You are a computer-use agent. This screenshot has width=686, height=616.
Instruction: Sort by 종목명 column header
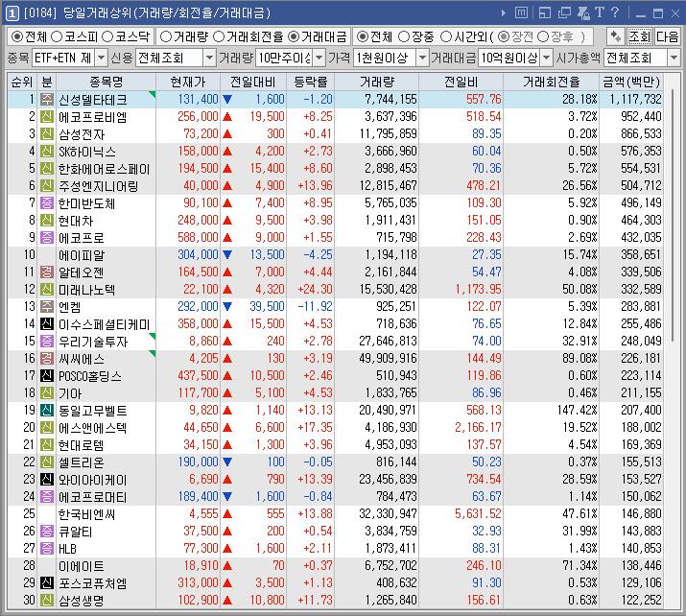pos(106,82)
